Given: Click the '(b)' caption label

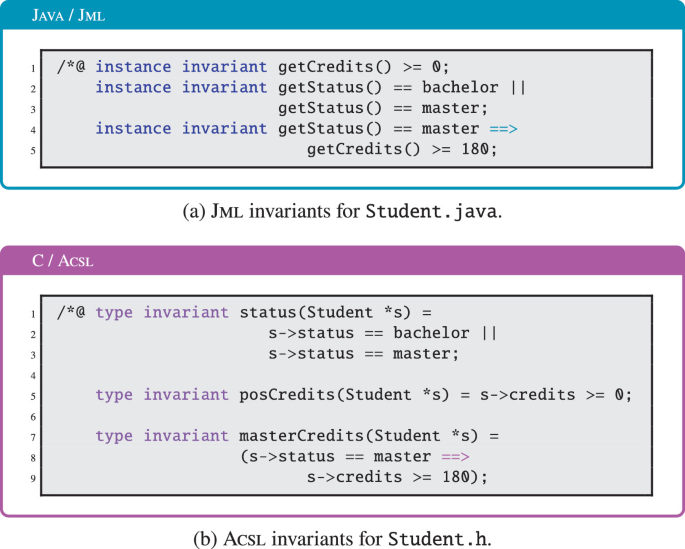Looking at the screenshot, I should (209, 538).
